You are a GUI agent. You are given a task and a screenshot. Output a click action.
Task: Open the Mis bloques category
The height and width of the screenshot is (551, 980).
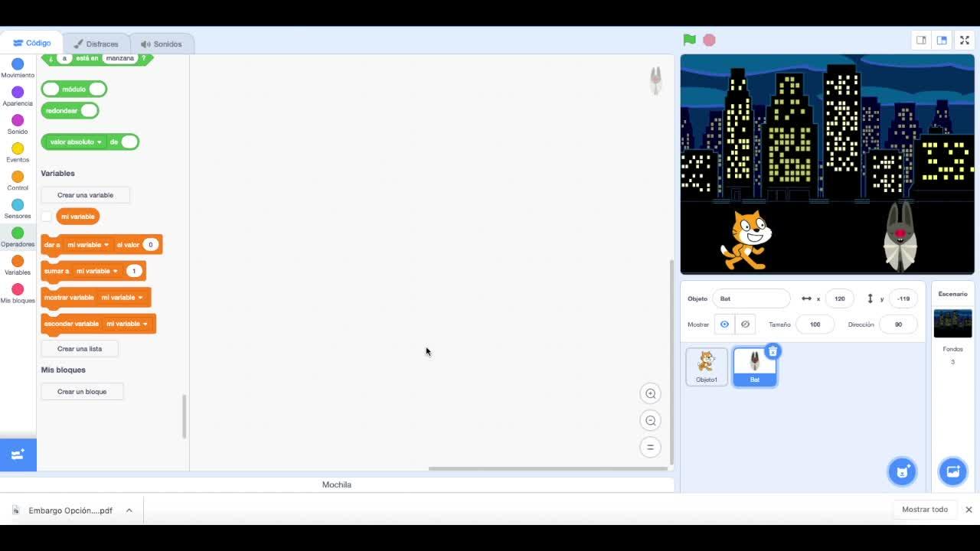point(18,294)
